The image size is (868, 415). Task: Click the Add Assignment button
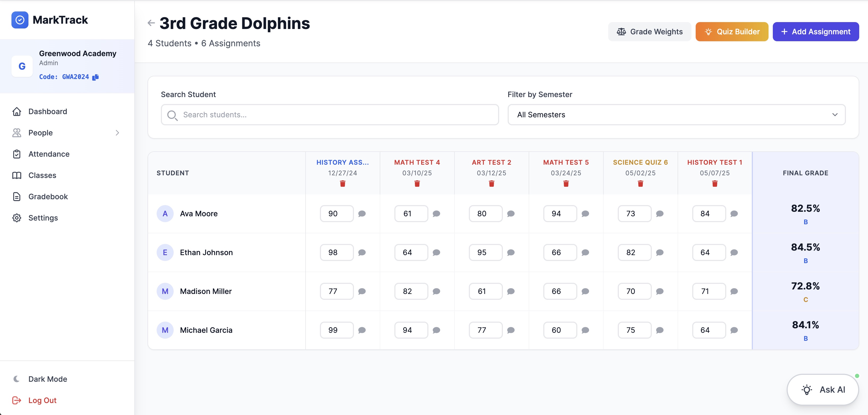(x=816, y=31)
